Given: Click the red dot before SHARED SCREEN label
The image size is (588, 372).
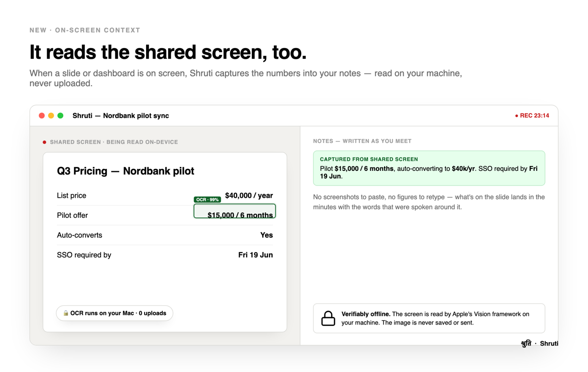Looking at the screenshot, I should click(x=45, y=142).
